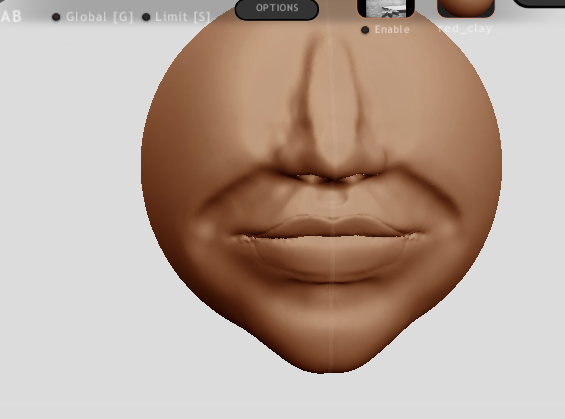Image resolution: width=565 pixels, height=419 pixels.
Task: Open the brush texture image thumbnail
Action: click(x=386, y=8)
